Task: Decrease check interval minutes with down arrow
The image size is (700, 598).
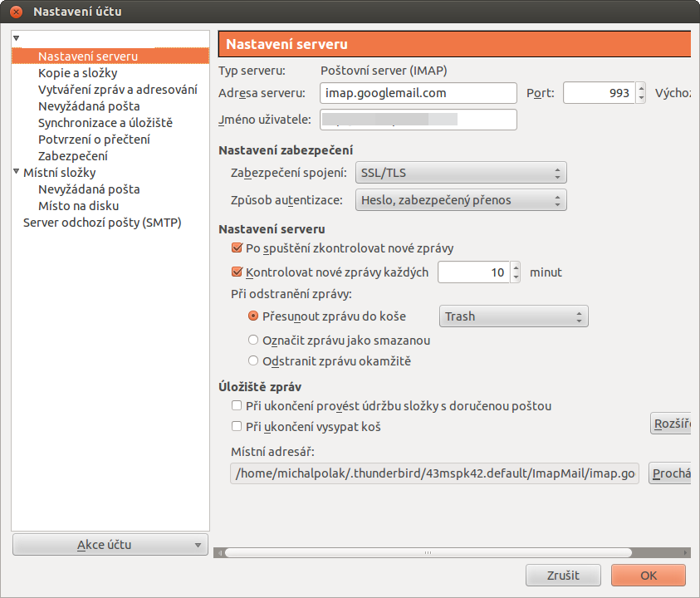Action: click(x=516, y=277)
